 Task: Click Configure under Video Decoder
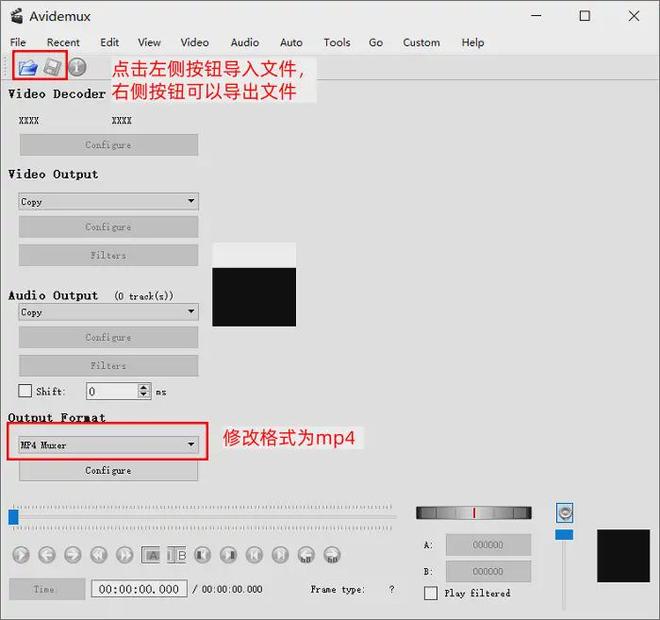pos(109,145)
